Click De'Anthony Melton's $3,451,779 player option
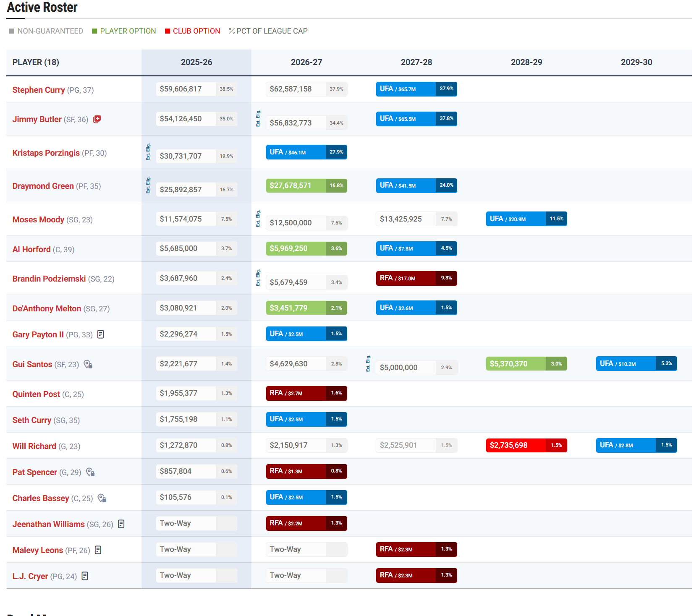699x616 pixels. [x=306, y=308]
